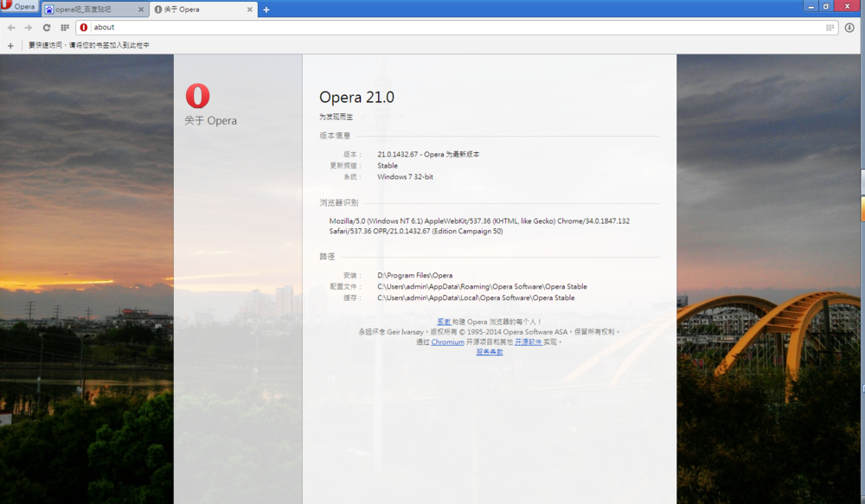Click the Opera badge in address bar
Screen dimensions: 865x504
[84, 28]
